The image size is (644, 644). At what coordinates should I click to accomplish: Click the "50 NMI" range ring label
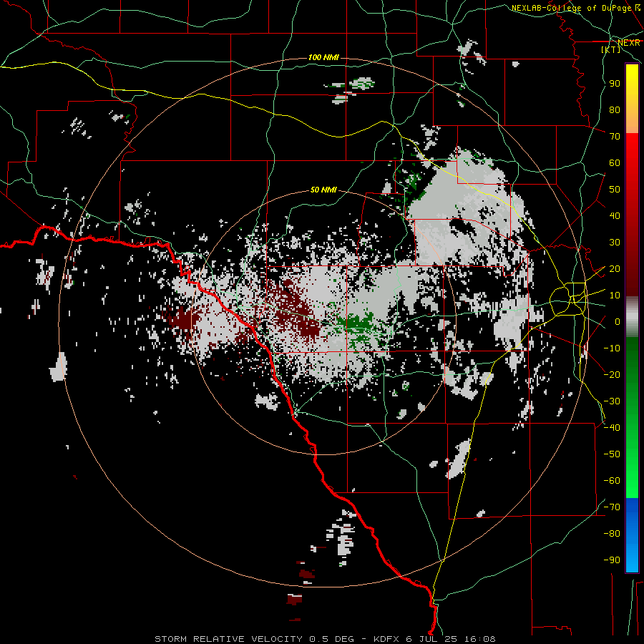[x=323, y=190]
